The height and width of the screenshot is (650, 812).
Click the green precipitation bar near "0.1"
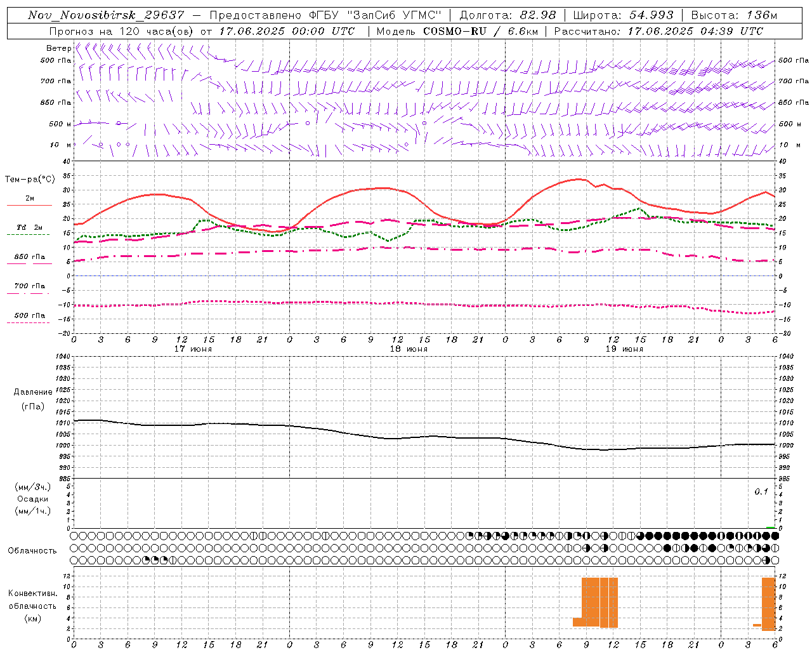(770, 527)
